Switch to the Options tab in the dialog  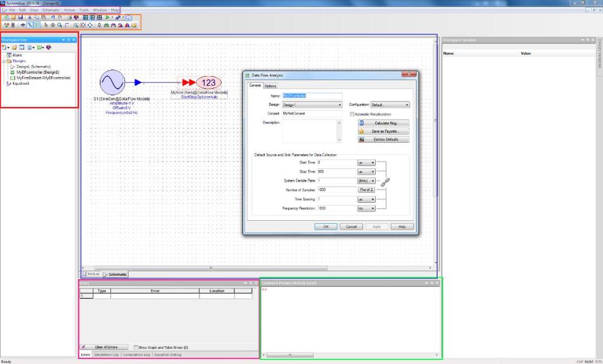[x=270, y=86]
